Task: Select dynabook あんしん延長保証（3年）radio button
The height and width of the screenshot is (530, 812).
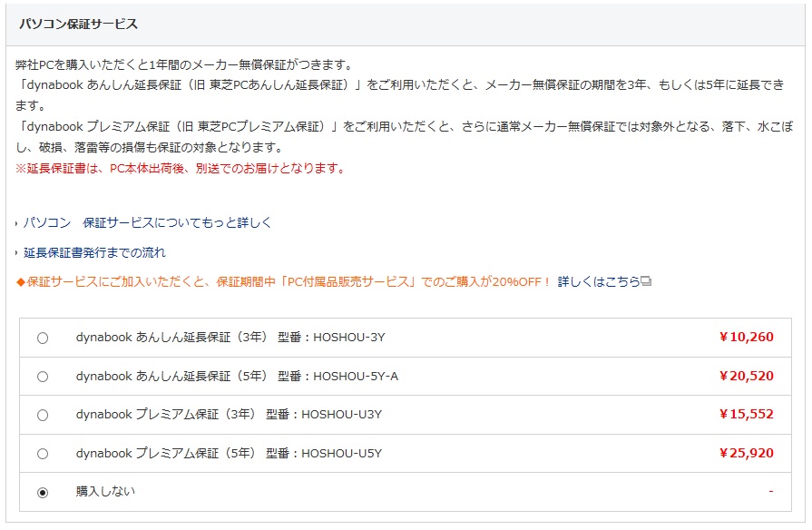Action: click(43, 338)
